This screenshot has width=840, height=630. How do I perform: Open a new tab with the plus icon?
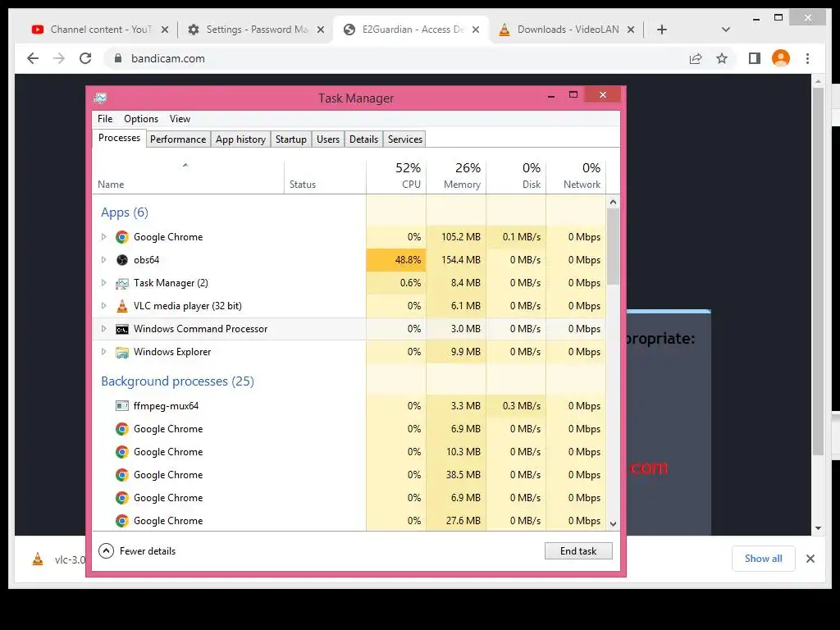(x=662, y=30)
